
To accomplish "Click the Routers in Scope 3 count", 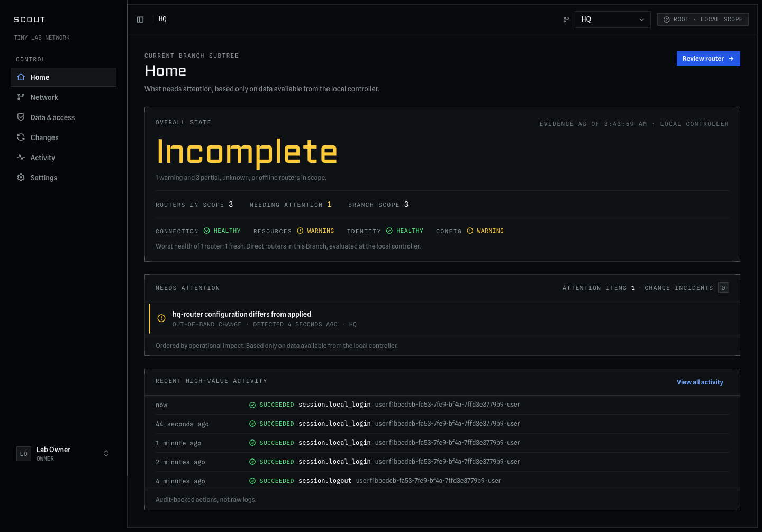I will (231, 205).
